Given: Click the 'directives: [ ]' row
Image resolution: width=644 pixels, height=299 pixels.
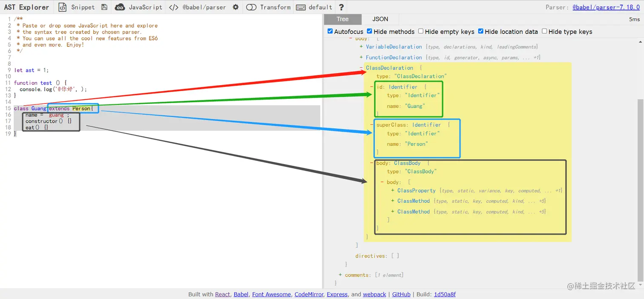Looking at the screenshot, I should coord(377,256).
